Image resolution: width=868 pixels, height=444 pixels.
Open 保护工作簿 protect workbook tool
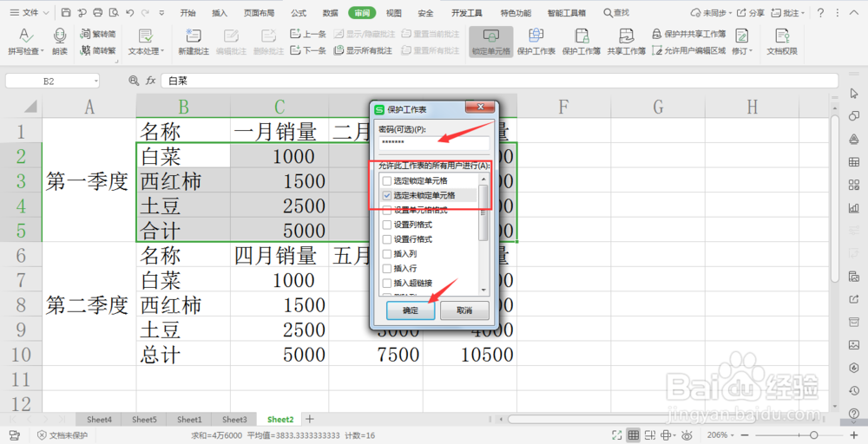[x=582, y=42]
